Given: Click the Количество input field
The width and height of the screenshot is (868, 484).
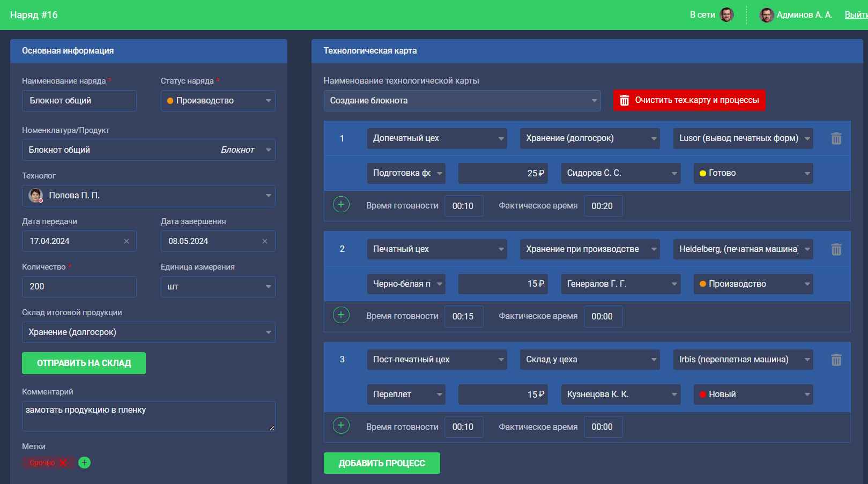Looking at the screenshot, I should [x=79, y=287].
